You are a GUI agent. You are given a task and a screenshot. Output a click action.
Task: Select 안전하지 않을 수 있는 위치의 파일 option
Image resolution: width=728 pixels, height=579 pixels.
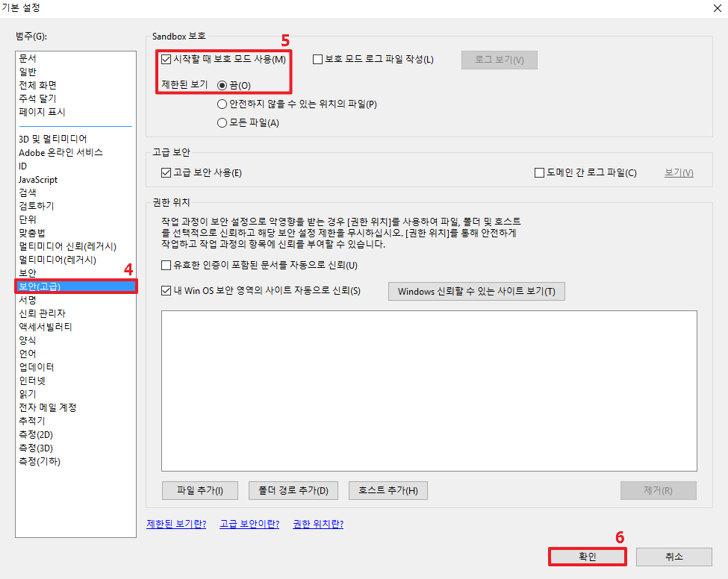click(222, 104)
